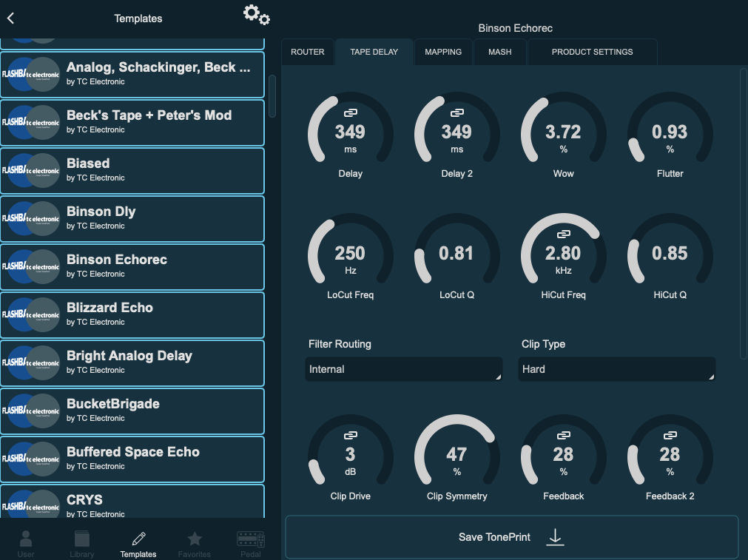Image resolution: width=748 pixels, height=560 pixels.
Task: Click the Binson Echorec title text
Action: point(515,28)
